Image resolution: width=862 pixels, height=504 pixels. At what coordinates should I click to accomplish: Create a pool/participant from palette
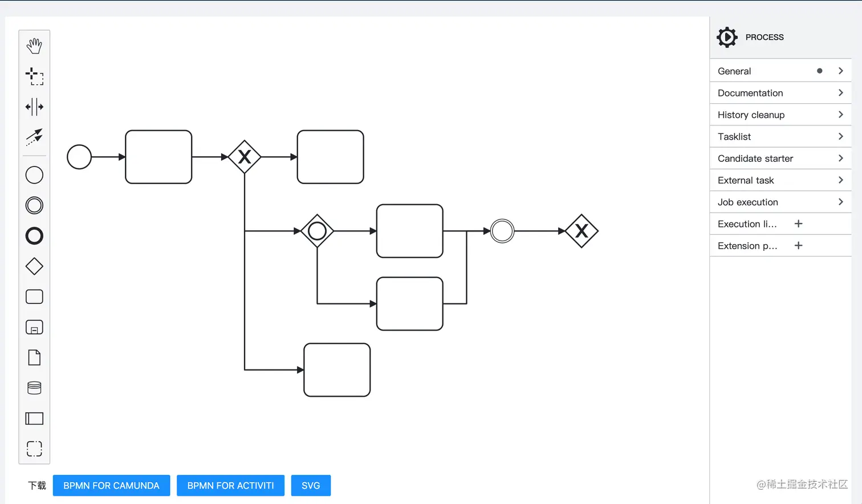coord(34,418)
